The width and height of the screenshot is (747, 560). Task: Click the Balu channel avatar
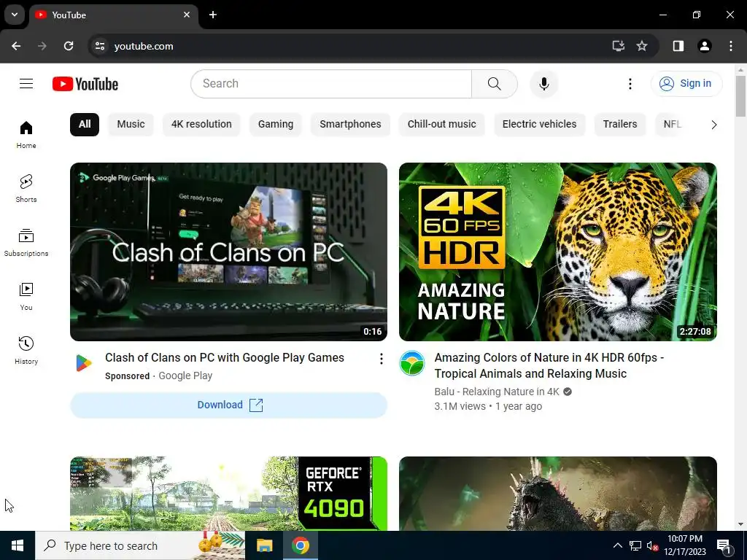click(412, 363)
